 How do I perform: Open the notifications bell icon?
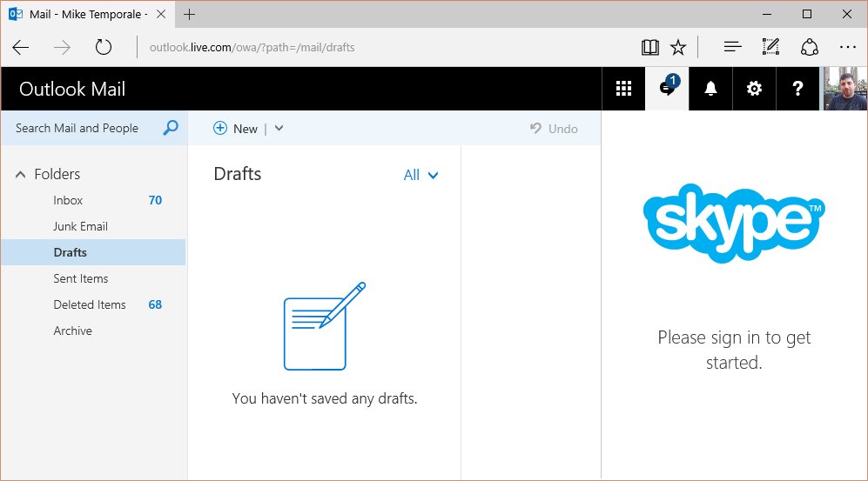point(710,89)
